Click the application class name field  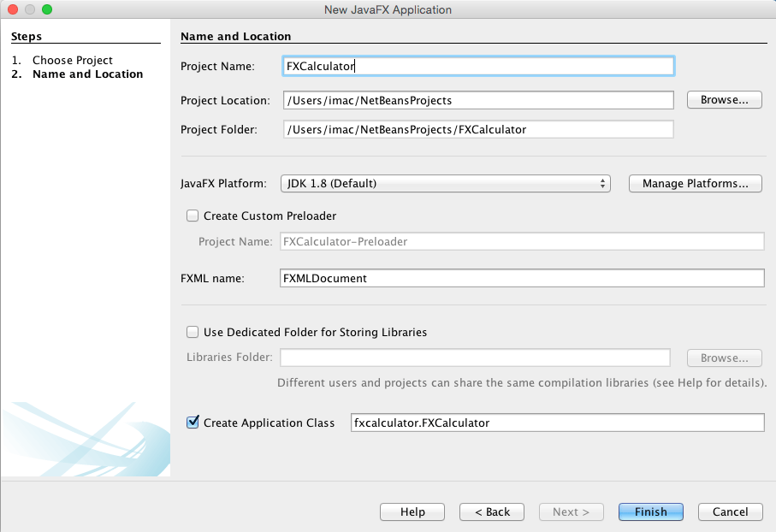coord(556,423)
